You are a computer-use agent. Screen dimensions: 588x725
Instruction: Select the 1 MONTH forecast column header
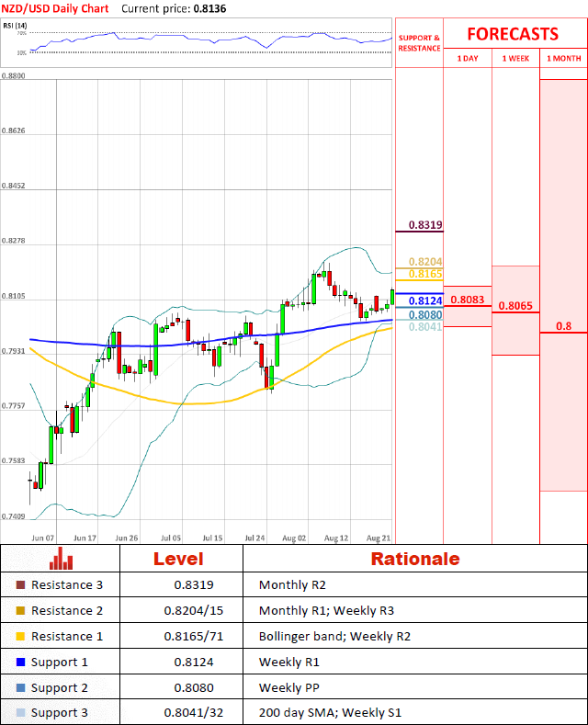tap(563, 59)
